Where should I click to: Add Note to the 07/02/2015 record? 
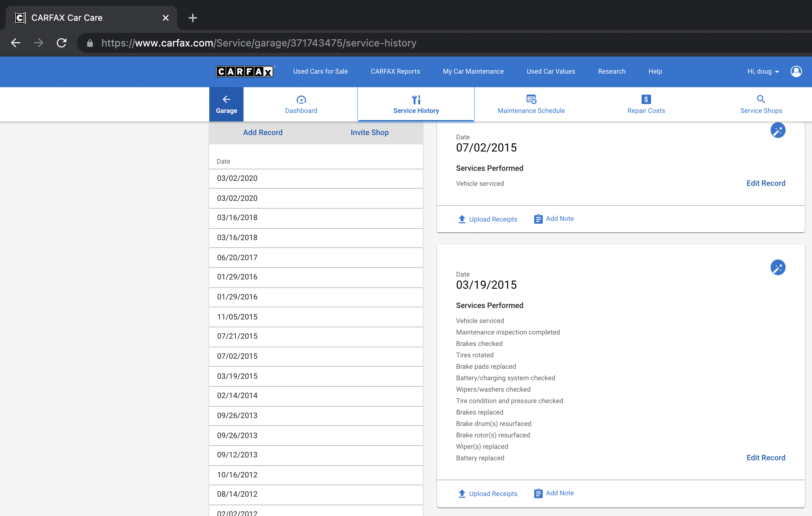[x=554, y=219]
